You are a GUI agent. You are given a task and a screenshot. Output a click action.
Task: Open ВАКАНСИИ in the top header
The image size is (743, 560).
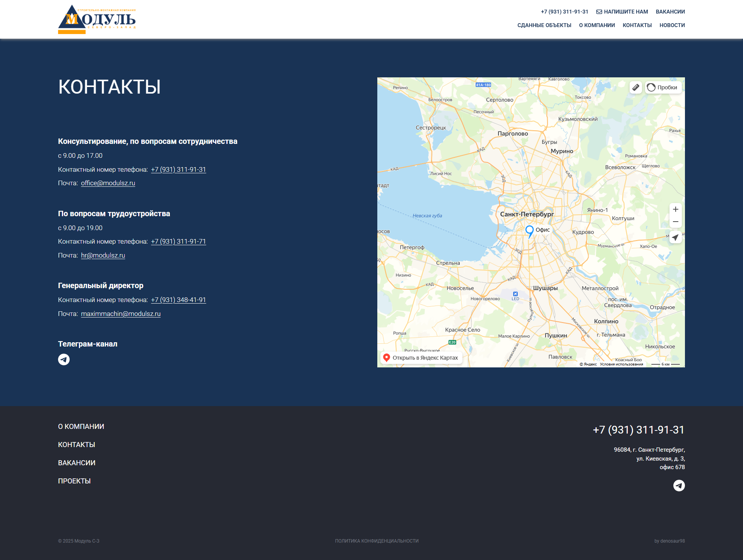[x=670, y=12]
